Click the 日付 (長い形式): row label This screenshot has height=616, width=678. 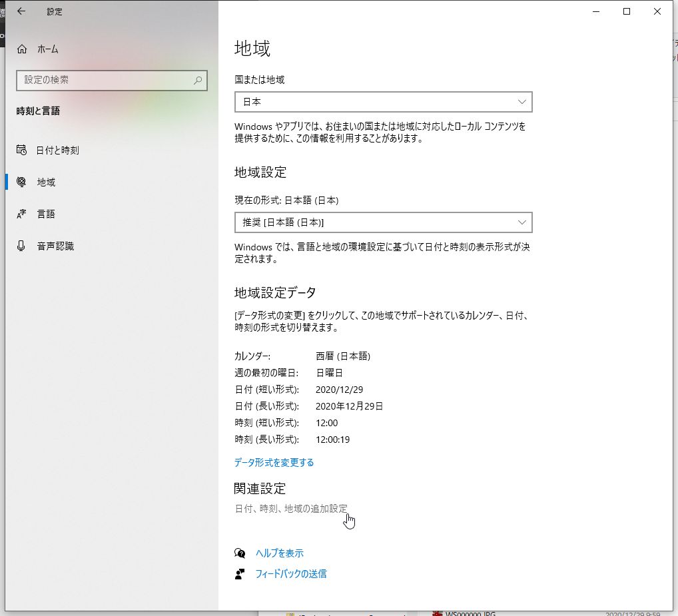(267, 406)
